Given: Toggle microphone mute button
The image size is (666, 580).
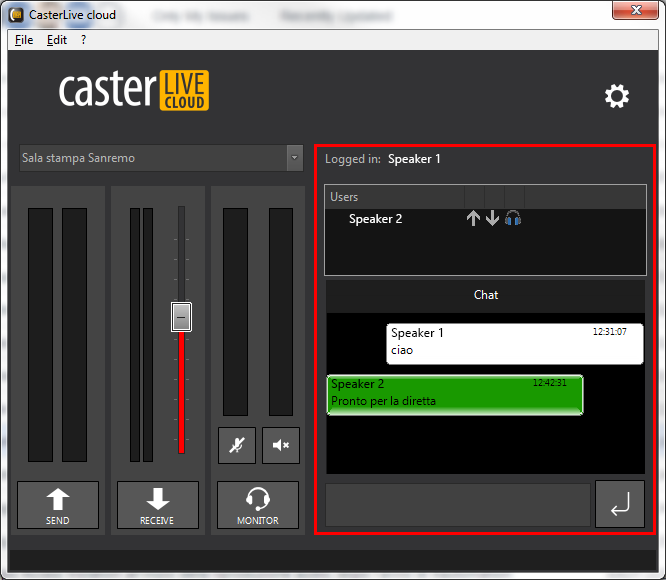Looking at the screenshot, I should [237, 445].
